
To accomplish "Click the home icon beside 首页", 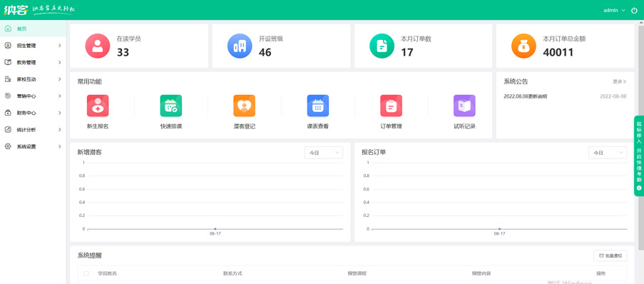I will (8, 29).
